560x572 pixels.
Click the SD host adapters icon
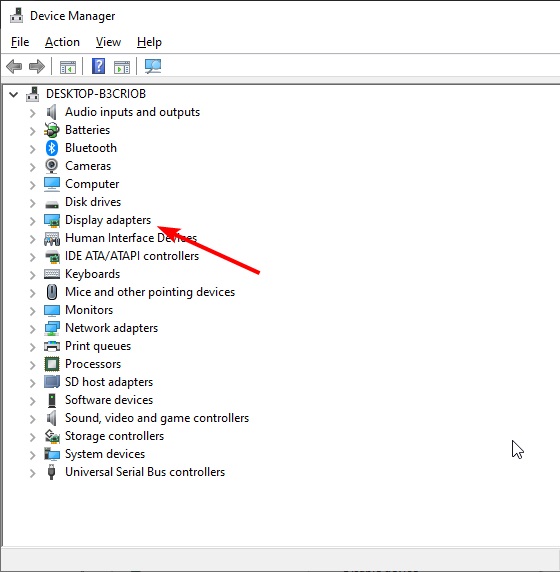click(x=52, y=382)
